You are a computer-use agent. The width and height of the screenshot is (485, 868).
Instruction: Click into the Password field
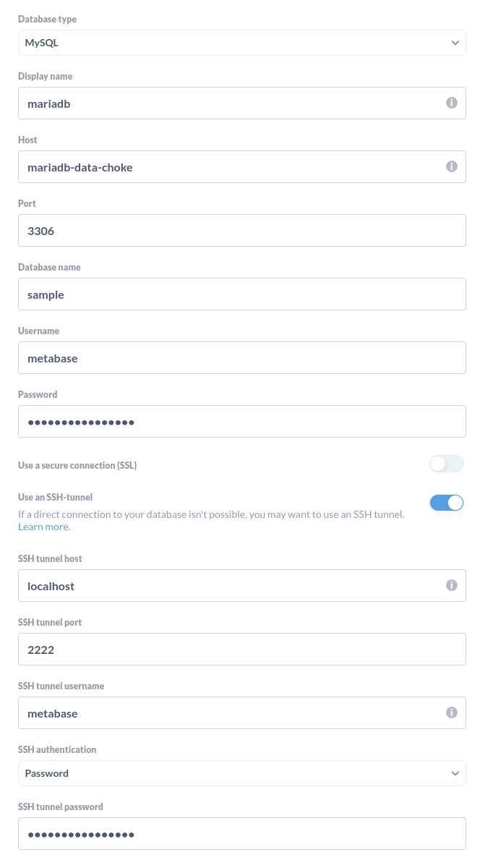[242, 420]
